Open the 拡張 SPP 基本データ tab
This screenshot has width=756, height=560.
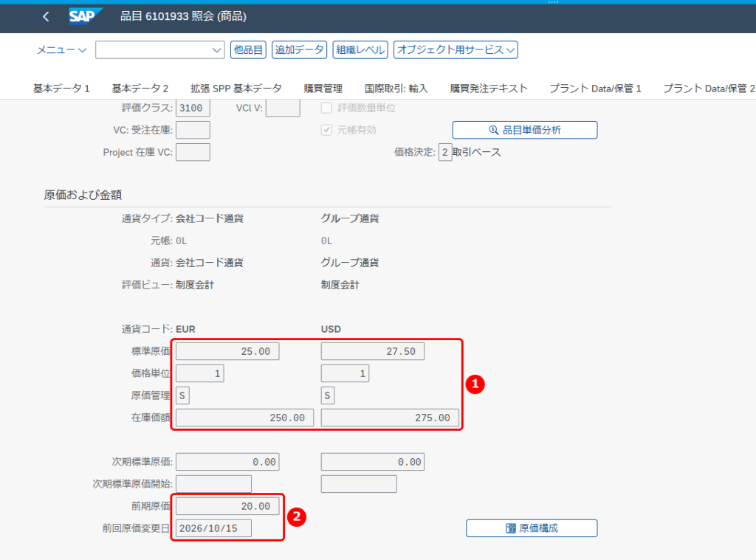[236, 89]
